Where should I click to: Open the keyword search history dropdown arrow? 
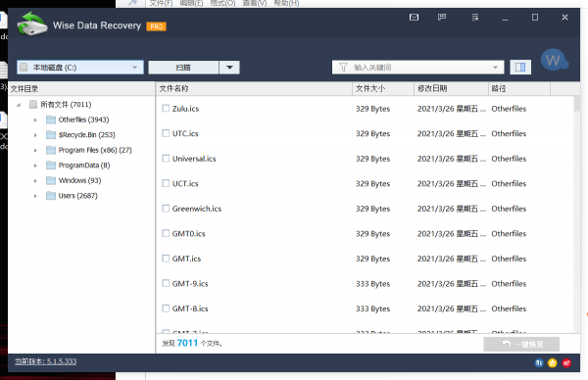pyautogui.click(x=495, y=68)
